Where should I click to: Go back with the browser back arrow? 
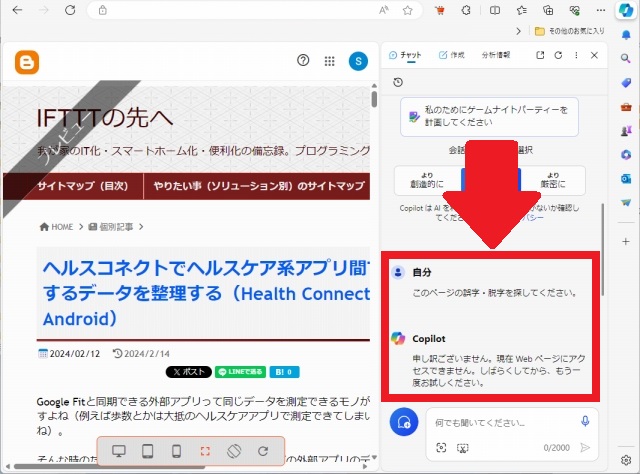[x=17, y=10]
